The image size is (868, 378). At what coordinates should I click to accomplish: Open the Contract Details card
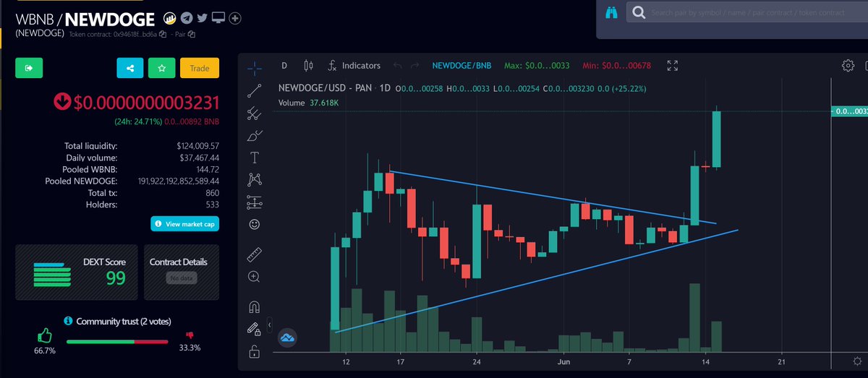pos(182,272)
